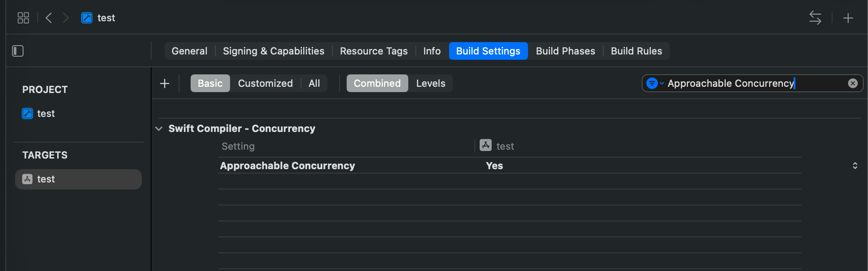
Task: Show All build settings
Action: coord(314,83)
